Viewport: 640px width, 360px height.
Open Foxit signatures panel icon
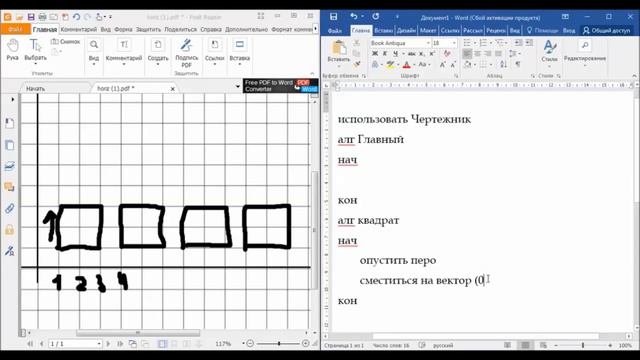[x=9, y=251]
